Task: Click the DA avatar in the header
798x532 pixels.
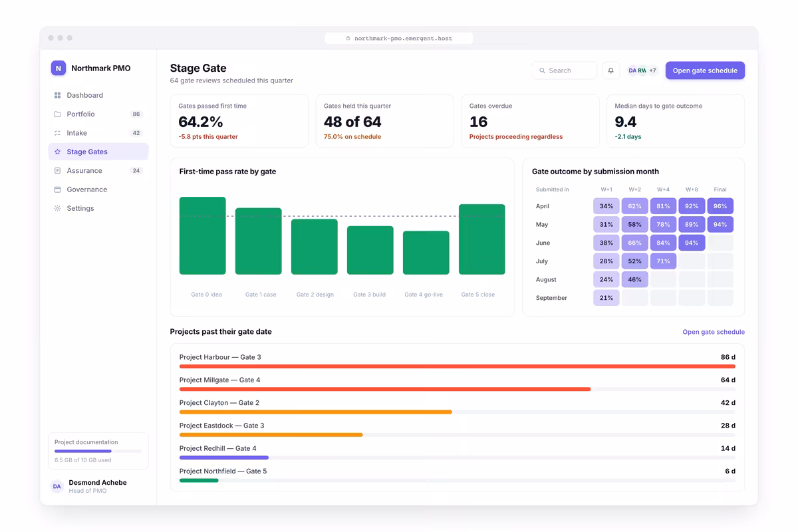Action: point(632,70)
